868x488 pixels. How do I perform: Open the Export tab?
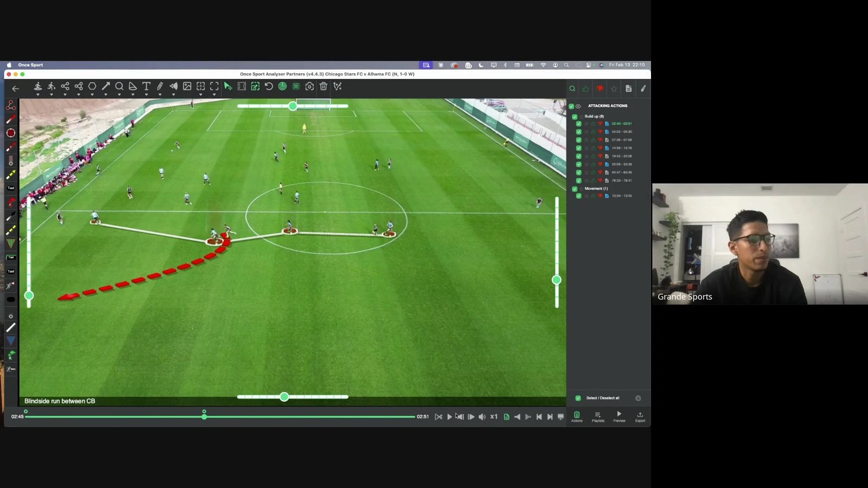(640, 417)
